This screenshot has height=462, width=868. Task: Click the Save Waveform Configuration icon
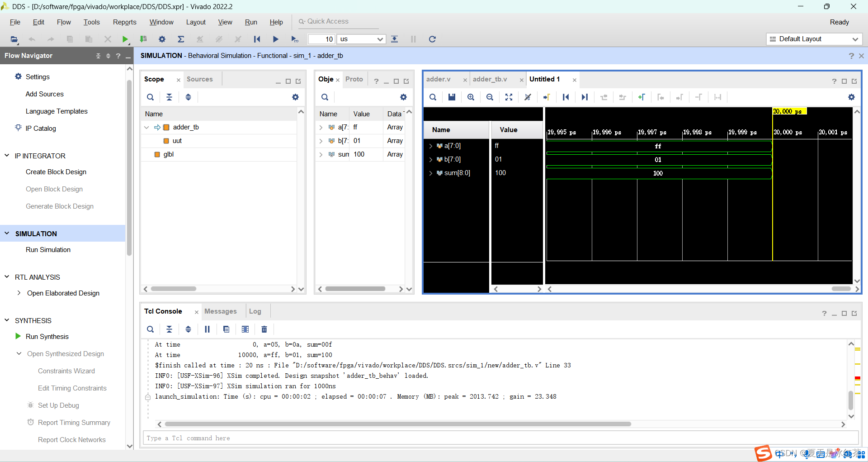coord(452,97)
